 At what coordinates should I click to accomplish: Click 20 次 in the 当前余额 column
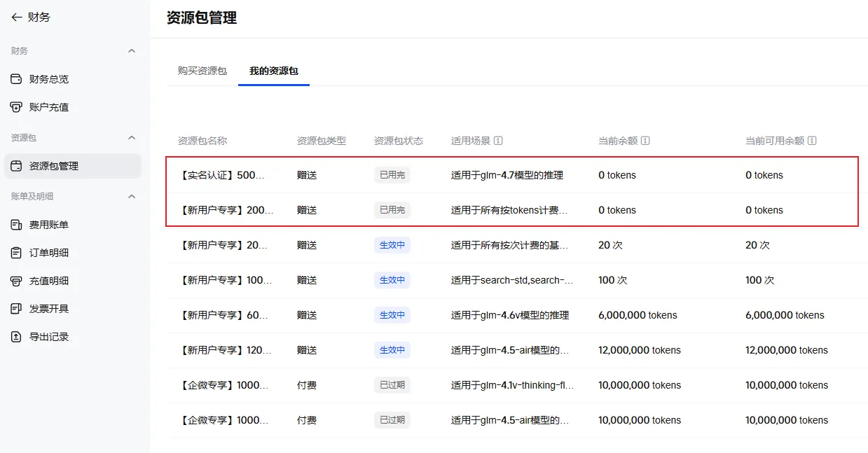[x=610, y=245]
